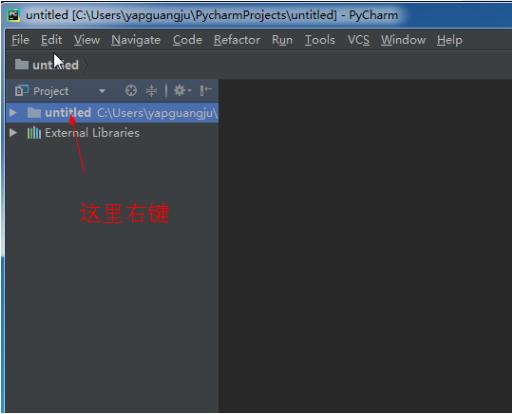
Task: Click the folder icon in navigation bar
Action: (x=22, y=64)
